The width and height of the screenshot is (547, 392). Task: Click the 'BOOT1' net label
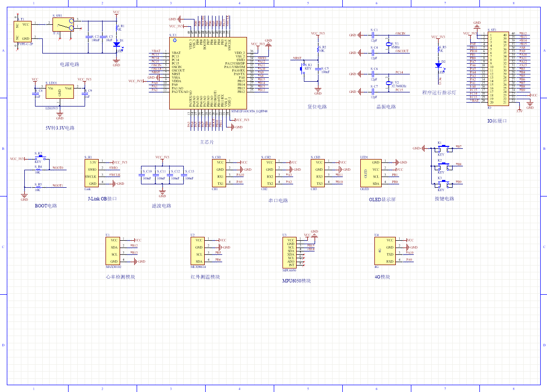(58, 186)
